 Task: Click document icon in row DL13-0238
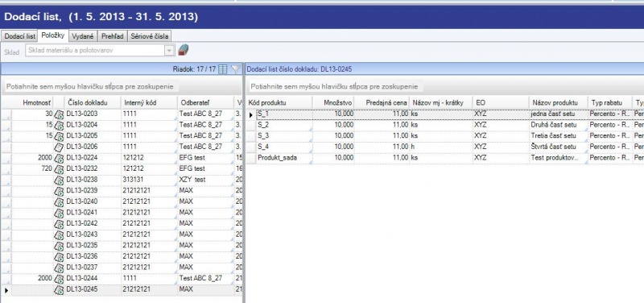pos(59,180)
